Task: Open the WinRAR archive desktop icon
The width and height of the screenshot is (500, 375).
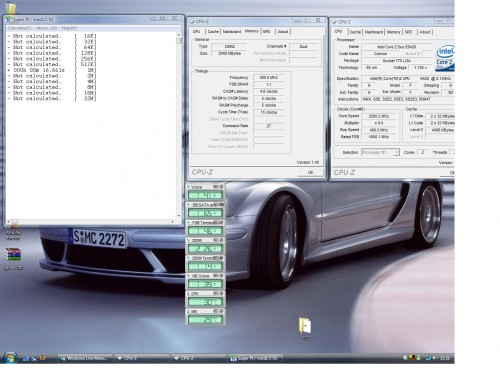Action: click(13, 255)
